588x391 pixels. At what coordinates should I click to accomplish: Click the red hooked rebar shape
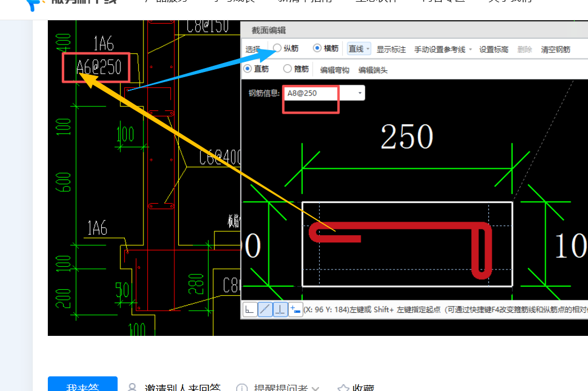click(x=400, y=250)
